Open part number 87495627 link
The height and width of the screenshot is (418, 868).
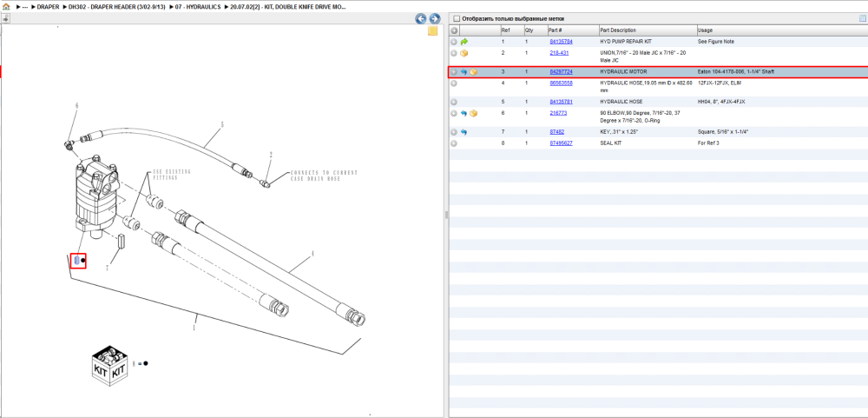[561, 143]
